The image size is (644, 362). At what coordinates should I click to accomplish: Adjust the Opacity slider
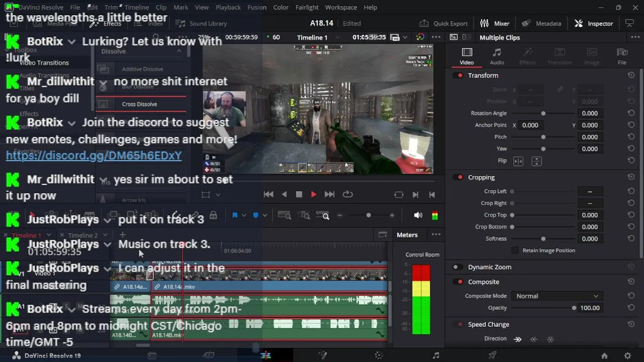point(543,308)
